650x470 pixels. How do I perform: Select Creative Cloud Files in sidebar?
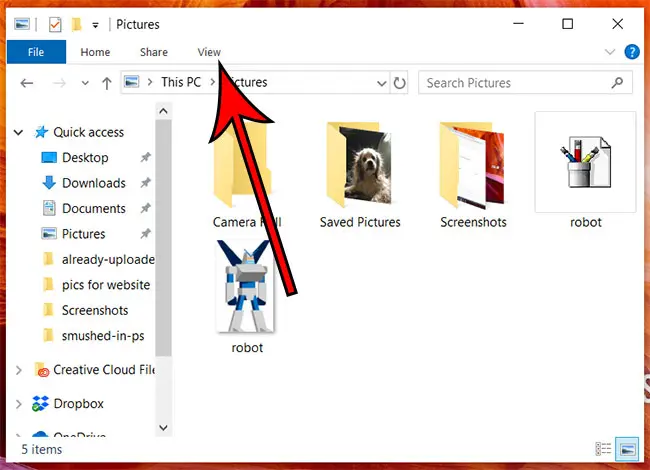point(104,370)
